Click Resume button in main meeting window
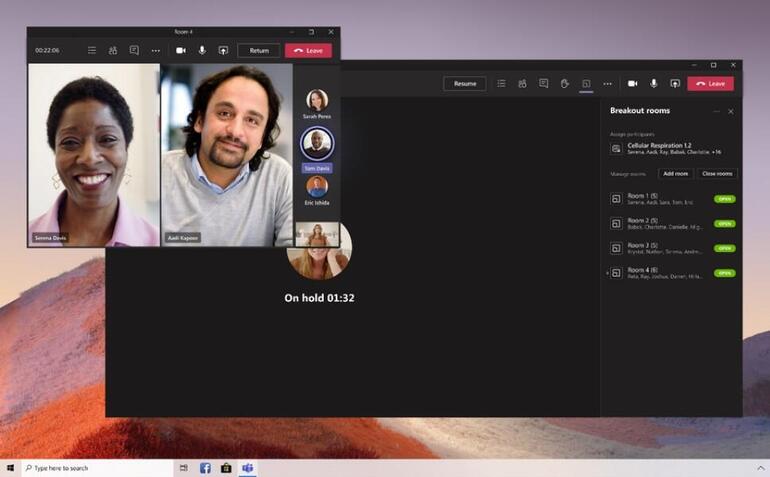This screenshot has height=477, width=770. (465, 84)
